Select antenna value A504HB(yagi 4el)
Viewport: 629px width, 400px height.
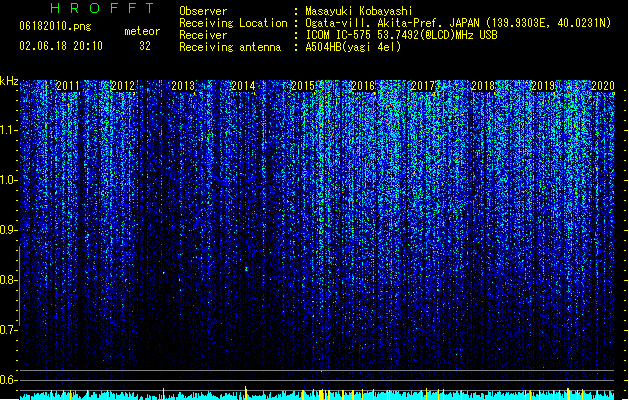click(353, 47)
